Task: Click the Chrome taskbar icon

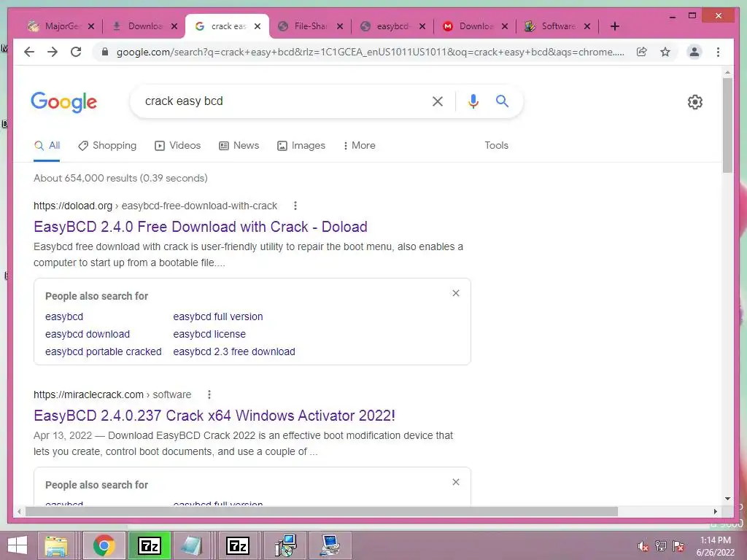Action: pos(104,545)
